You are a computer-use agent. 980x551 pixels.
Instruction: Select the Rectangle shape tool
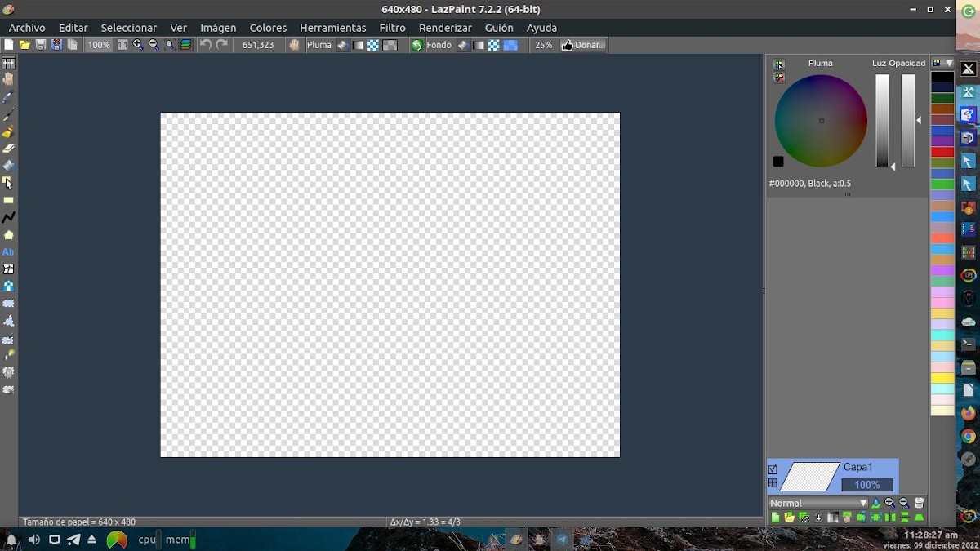coord(8,200)
